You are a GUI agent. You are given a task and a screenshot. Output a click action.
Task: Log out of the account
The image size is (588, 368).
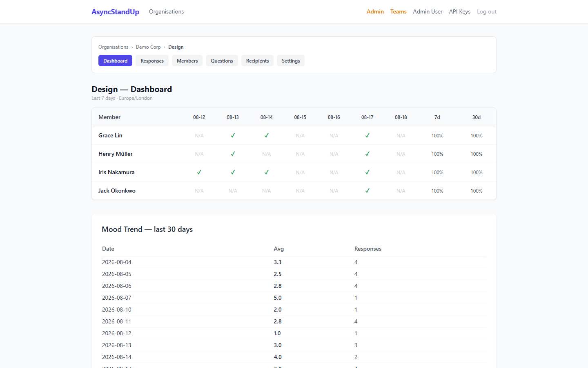[487, 11]
